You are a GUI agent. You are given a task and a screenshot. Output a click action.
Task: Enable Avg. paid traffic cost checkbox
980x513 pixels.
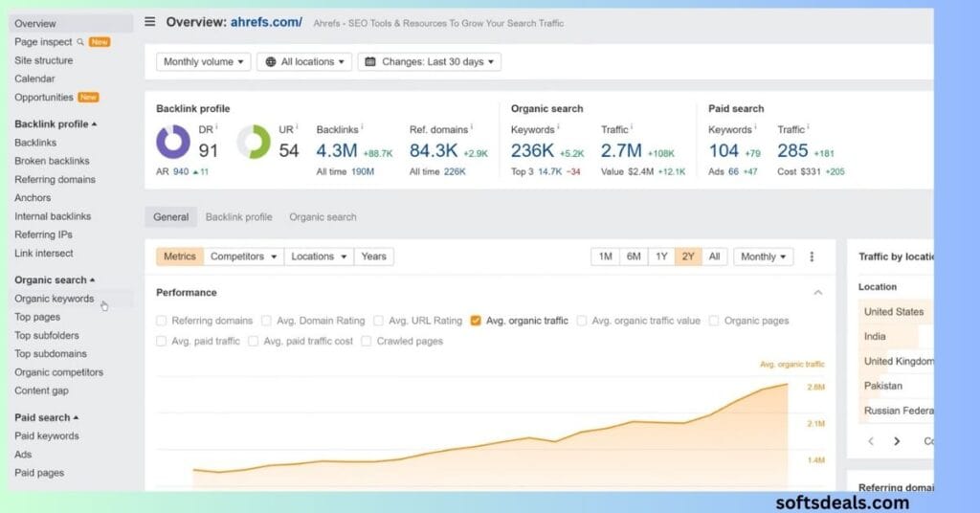tap(253, 341)
